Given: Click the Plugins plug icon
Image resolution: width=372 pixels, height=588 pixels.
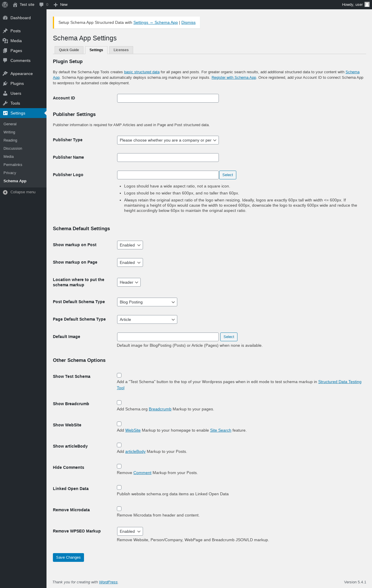Looking at the screenshot, I should tap(5, 83).
